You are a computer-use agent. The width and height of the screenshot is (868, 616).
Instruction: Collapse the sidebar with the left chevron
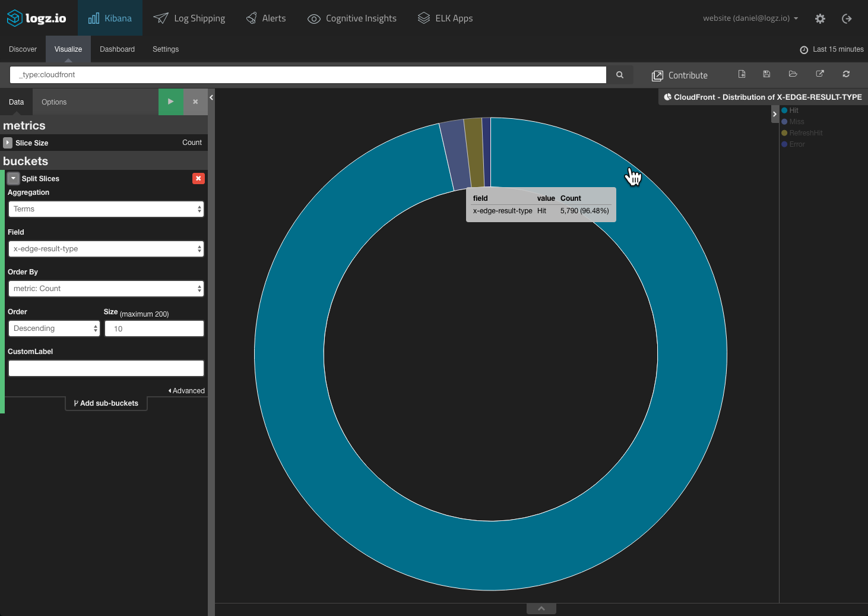pyautogui.click(x=211, y=97)
